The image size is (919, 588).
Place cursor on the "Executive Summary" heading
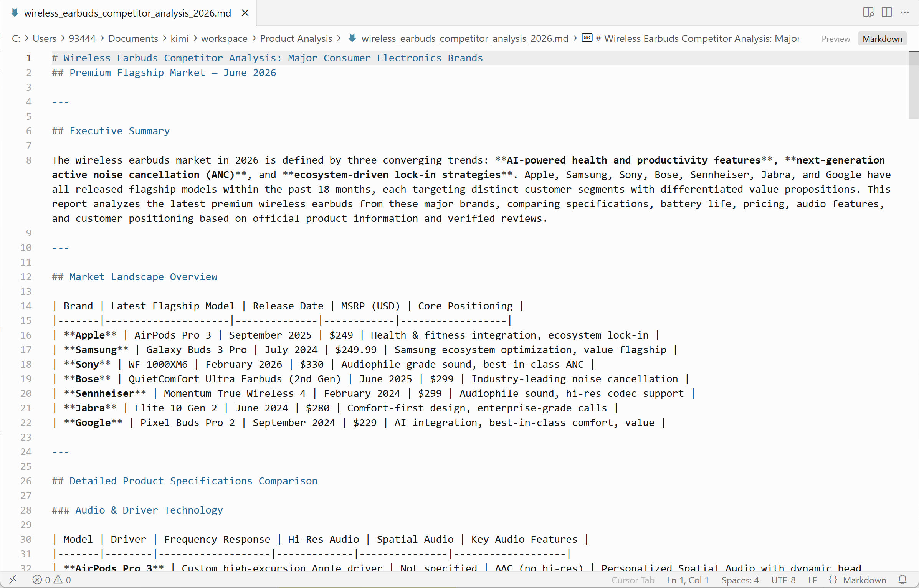[119, 131]
